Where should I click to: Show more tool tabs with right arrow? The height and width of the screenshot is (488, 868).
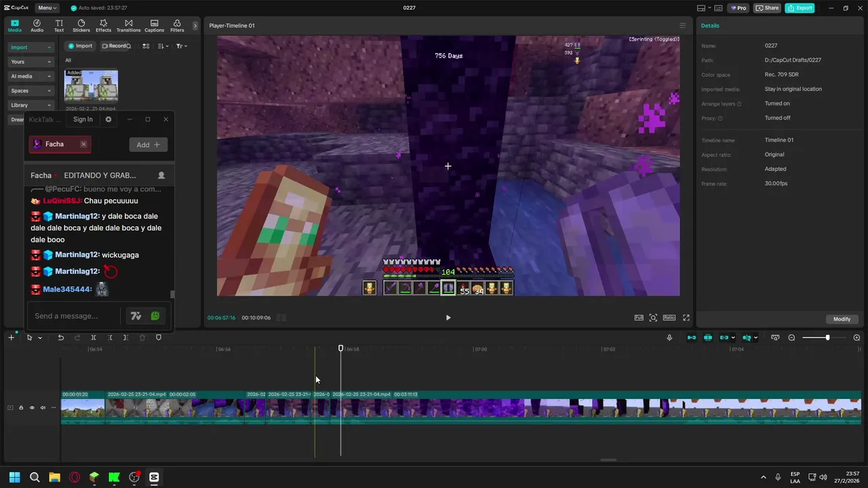(x=195, y=26)
